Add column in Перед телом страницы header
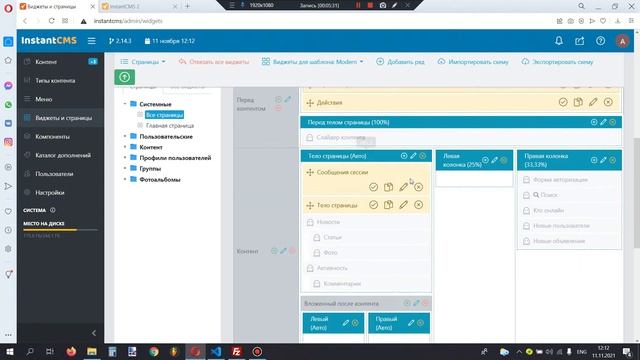 pos(594,122)
